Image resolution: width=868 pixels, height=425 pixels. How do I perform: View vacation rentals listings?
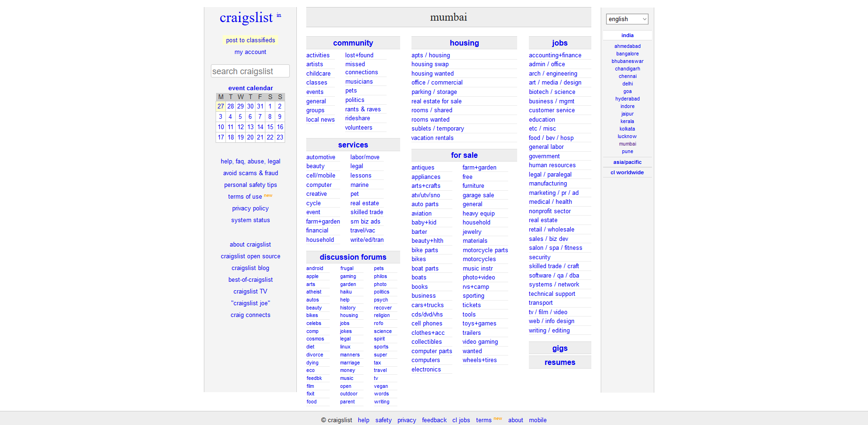tap(433, 138)
